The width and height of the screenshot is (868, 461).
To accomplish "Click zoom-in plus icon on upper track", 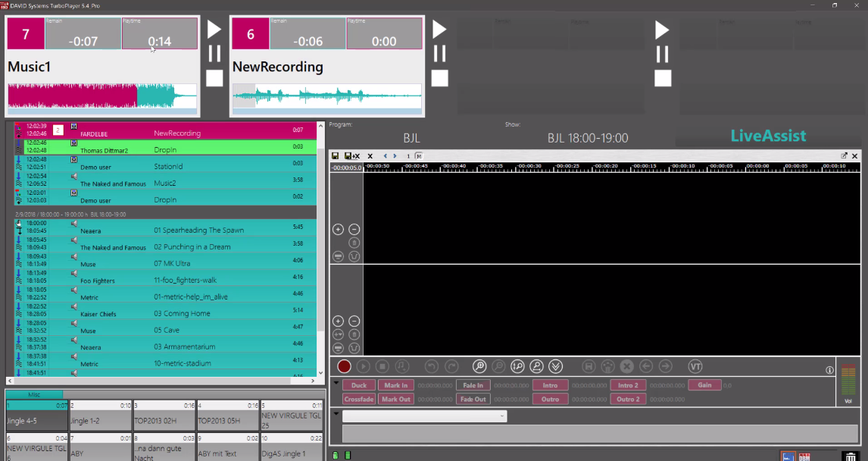I will tap(339, 229).
